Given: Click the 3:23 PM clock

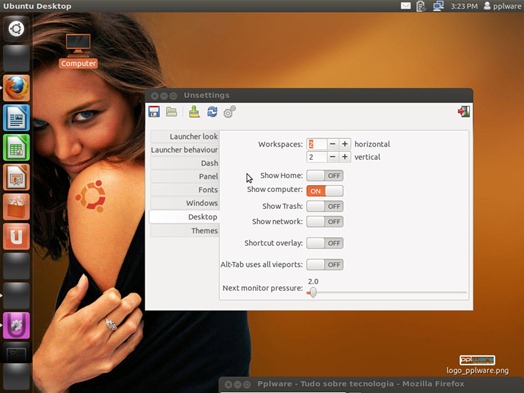Looking at the screenshot, I should pyautogui.click(x=464, y=6).
